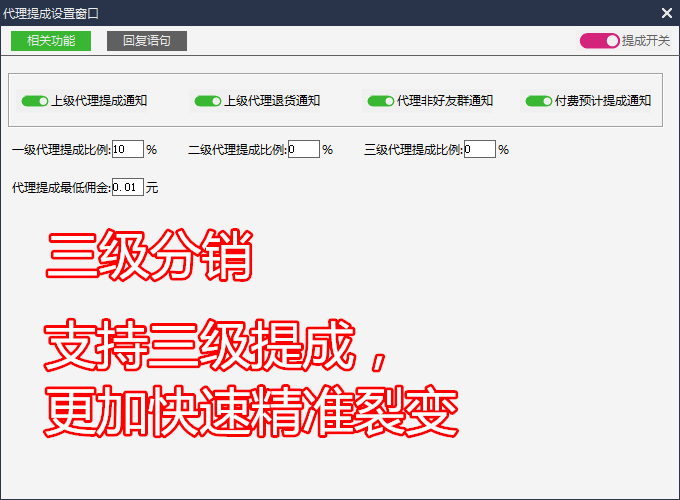Click the 更加快速精准裂变 red text line
Image resolution: width=680 pixels, height=500 pixels.
click(251, 409)
